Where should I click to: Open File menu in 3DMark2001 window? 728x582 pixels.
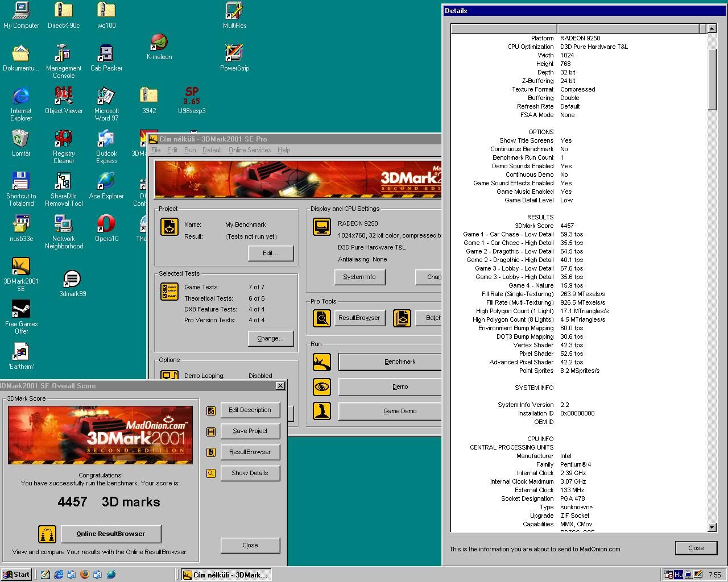coord(156,150)
